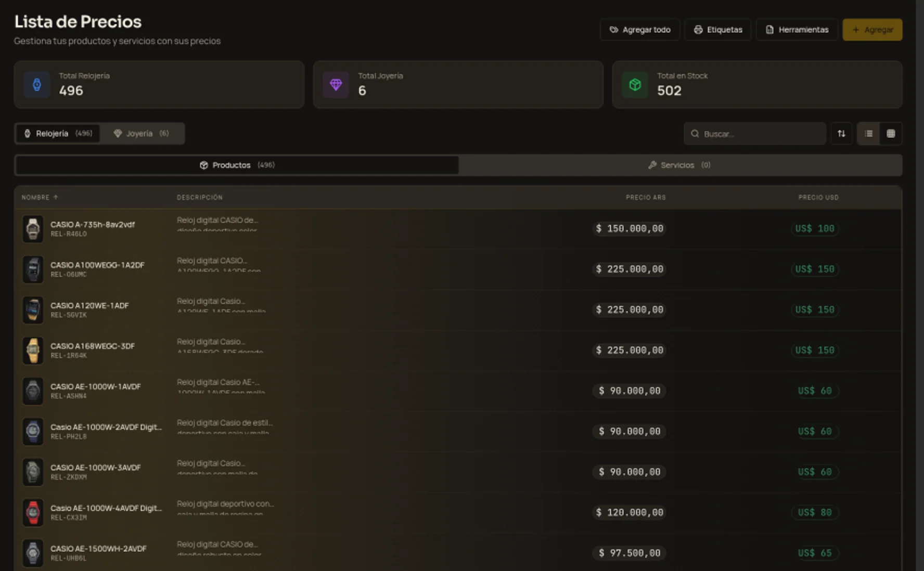Open thumbnail of CASIO AE-1500WH-2AVDF watch
924x571 pixels.
coord(33,553)
